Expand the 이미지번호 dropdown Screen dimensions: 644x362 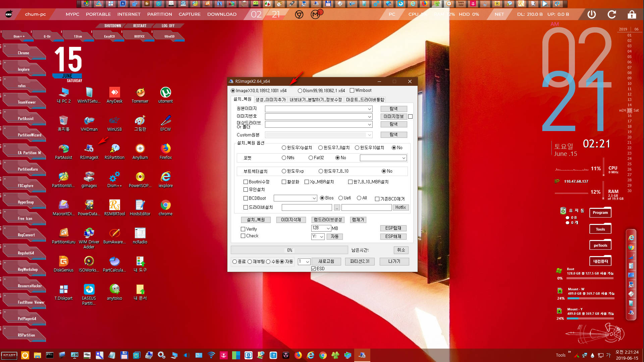369,117
